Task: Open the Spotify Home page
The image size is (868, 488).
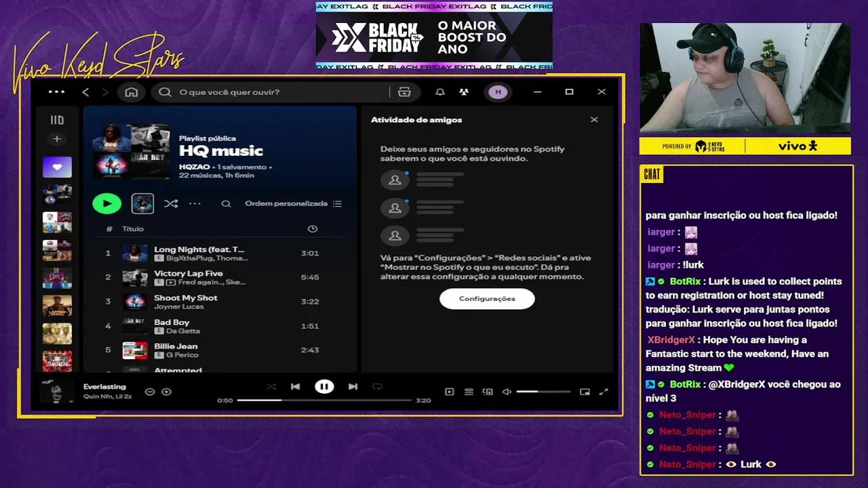Action: click(132, 92)
